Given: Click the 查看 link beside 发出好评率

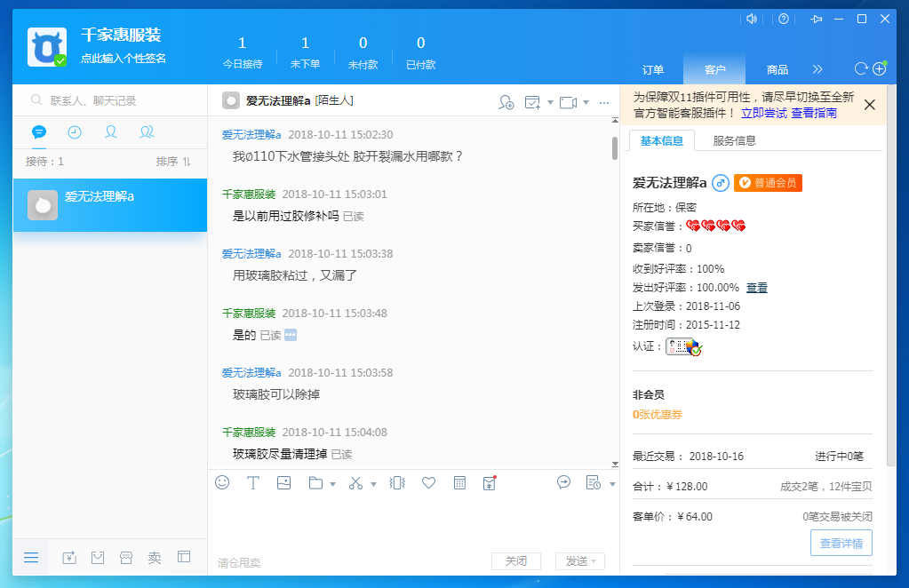Looking at the screenshot, I should click(x=756, y=287).
